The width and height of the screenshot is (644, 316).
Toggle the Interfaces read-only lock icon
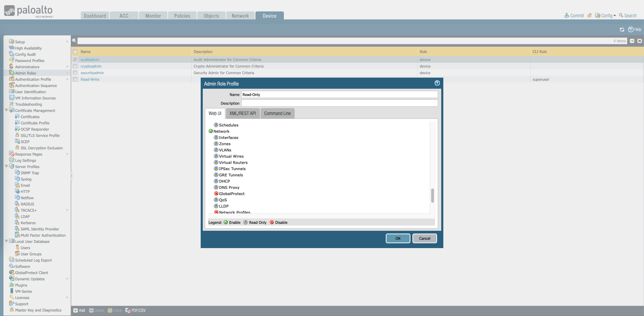tap(216, 138)
